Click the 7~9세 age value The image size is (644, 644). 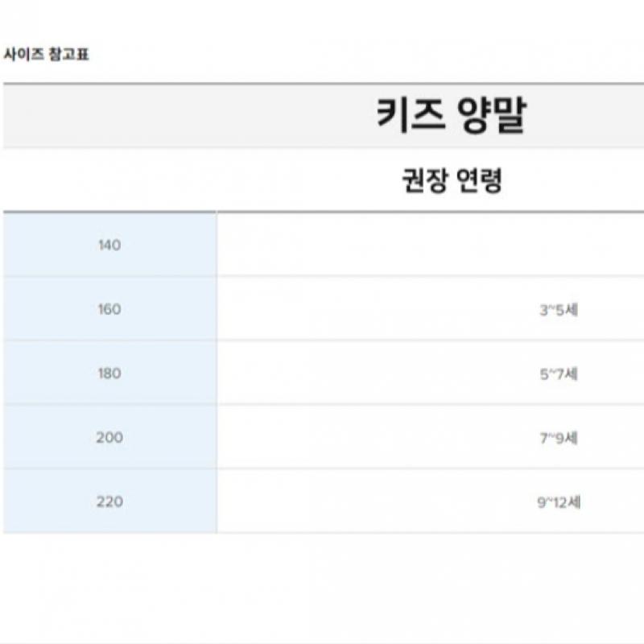click(x=558, y=438)
